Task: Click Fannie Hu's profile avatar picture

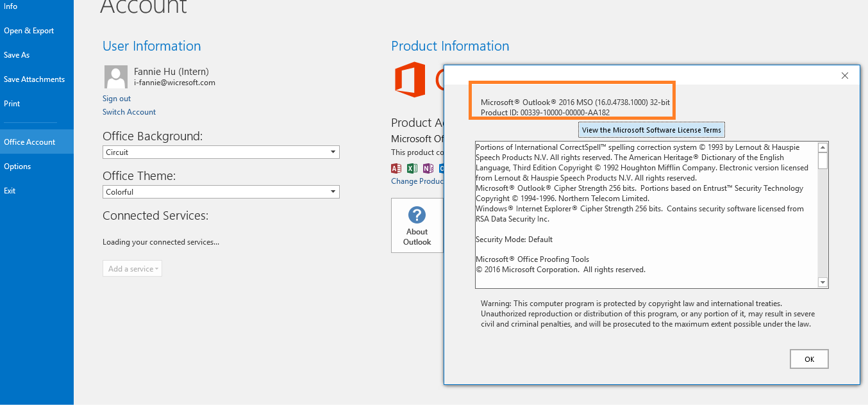Action: 116,77
